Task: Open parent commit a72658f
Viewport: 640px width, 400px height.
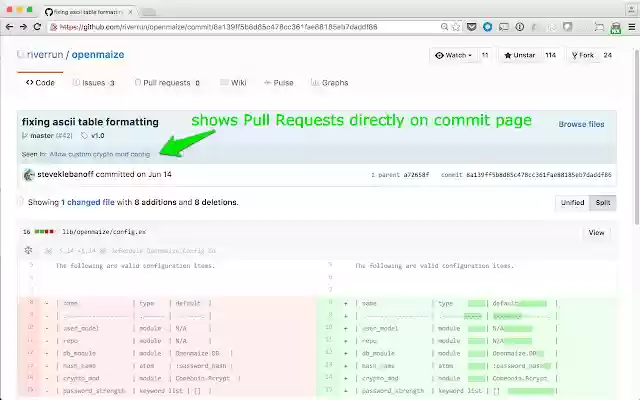Action: 416,175
